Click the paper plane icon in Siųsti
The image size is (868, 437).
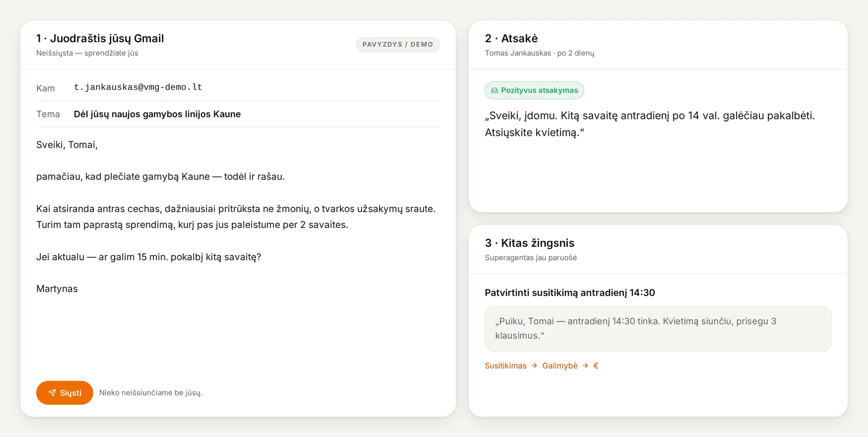52,393
